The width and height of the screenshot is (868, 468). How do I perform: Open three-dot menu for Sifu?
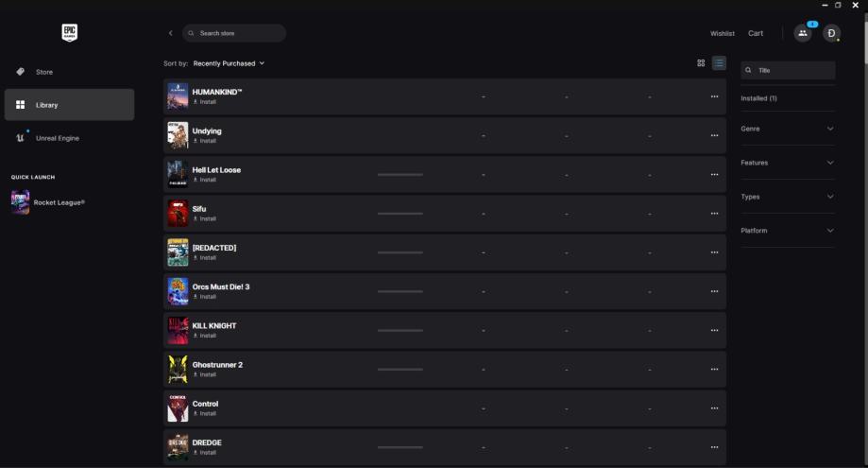click(x=714, y=213)
